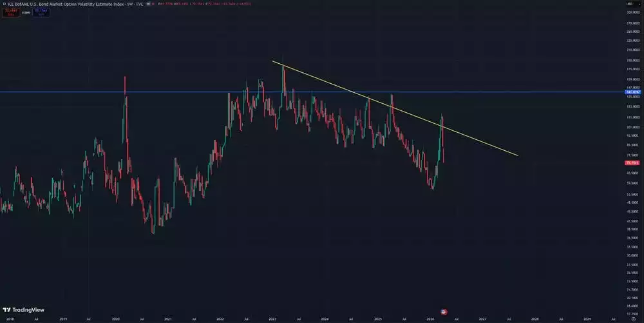Click the ICE BofAML U.S. Bond Market Option Volatility symbol title
Image resolution: width=644 pixels, height=323 pixels.
75,4
